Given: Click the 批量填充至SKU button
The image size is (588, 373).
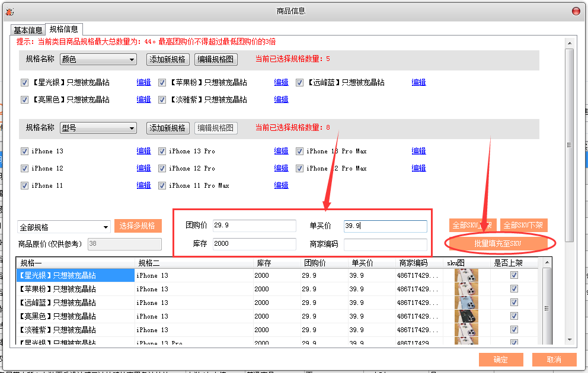Looking at the screenshot, I should click(x=501, y=243).
